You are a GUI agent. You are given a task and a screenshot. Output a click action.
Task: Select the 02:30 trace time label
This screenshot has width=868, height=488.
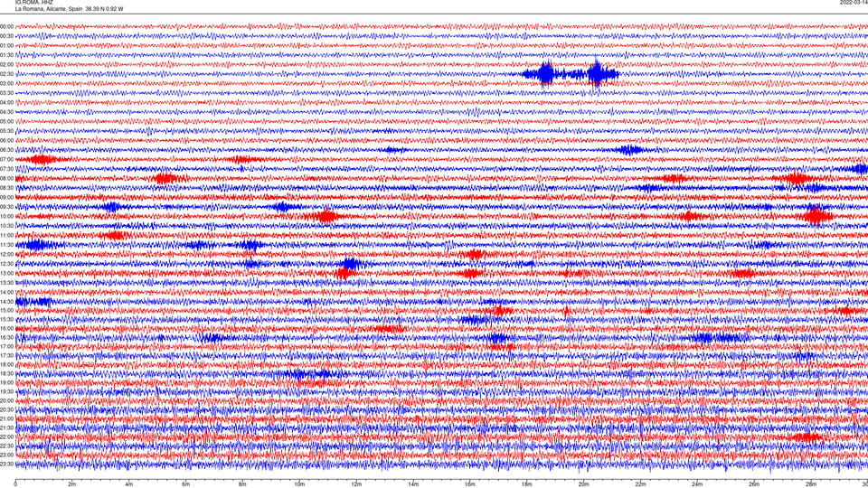pos(6,74)
